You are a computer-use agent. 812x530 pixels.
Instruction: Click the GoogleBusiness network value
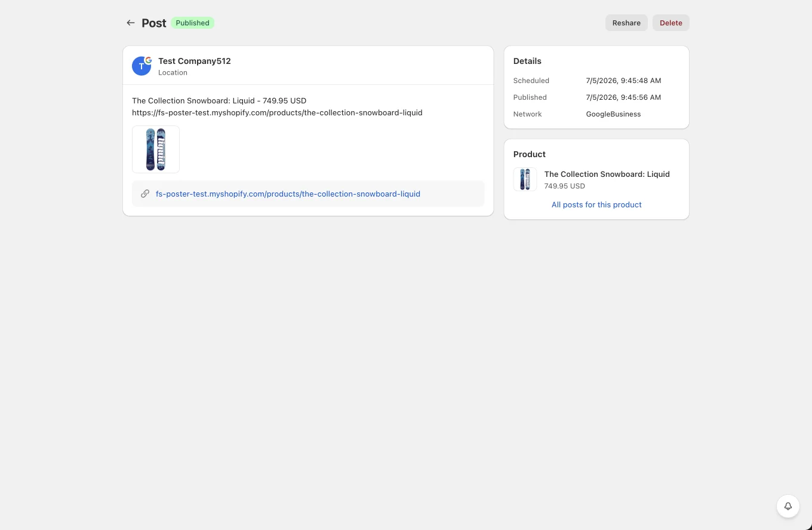coord(613,114)
